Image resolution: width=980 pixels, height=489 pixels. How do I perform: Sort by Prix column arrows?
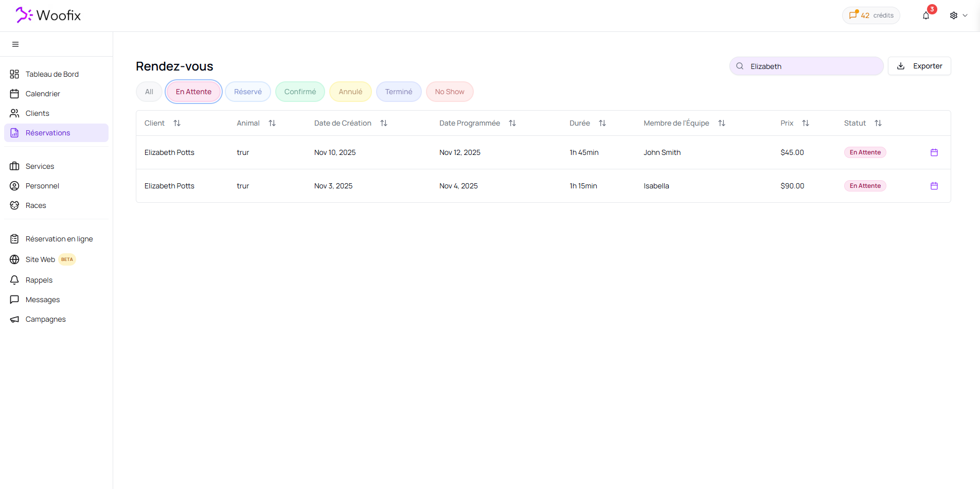(x=806, y=123)
